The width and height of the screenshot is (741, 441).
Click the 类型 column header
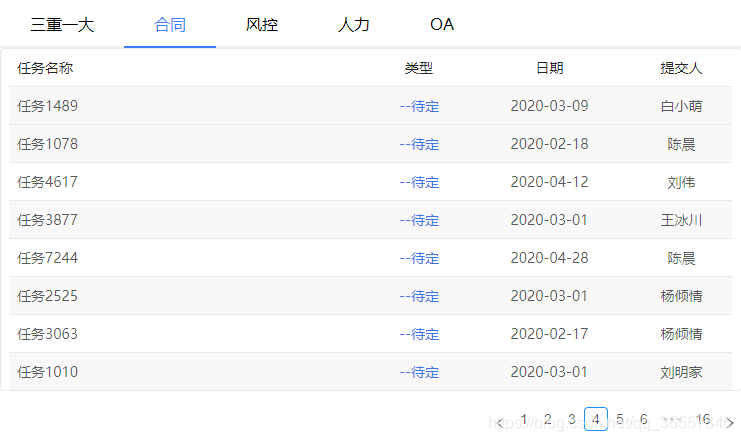point(419,68)
